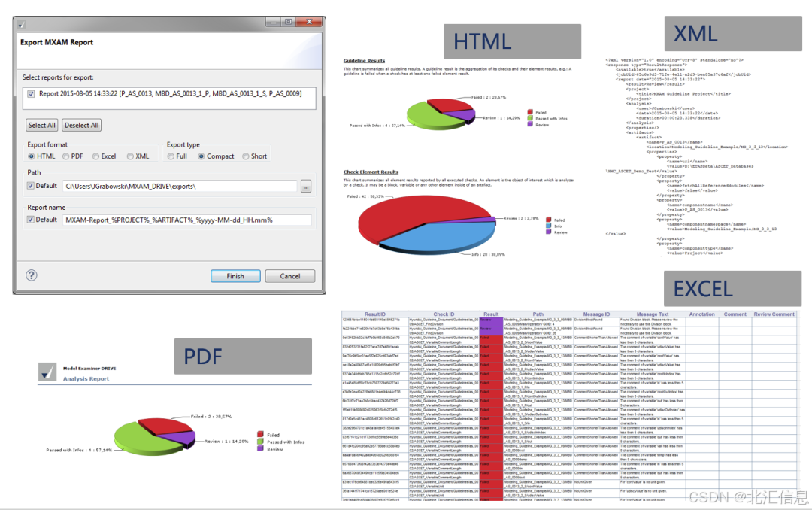Click the Guideline Results pie chart in HTML
812x510 pixels.
441,114
